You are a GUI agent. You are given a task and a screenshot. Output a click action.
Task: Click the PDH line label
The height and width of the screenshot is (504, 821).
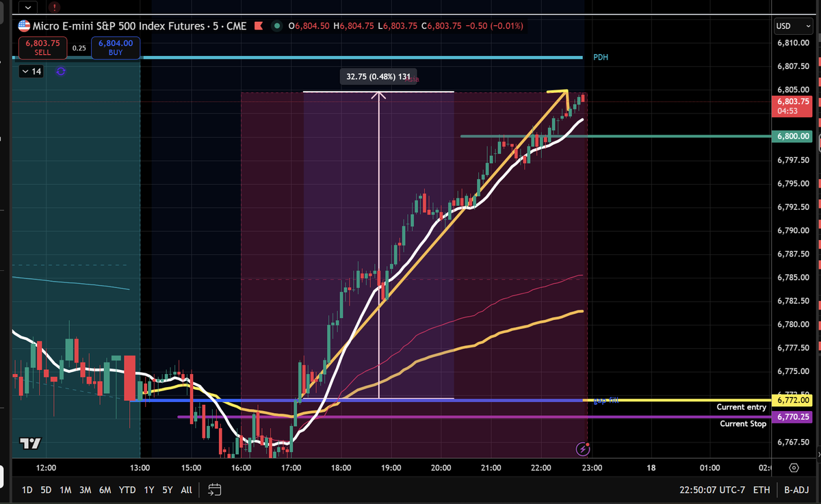pyautogui.click(x=601, y=57)
